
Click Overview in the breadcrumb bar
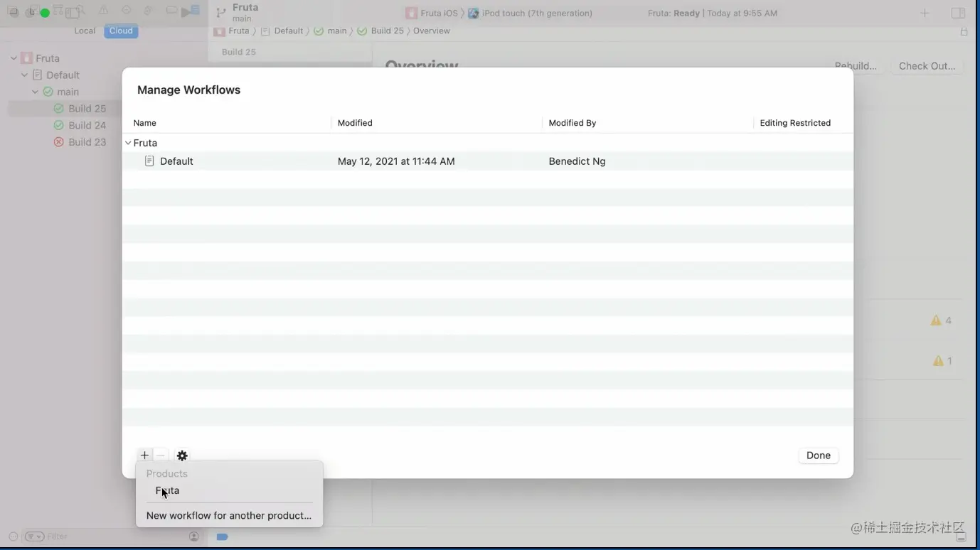(x=431, y=31)
